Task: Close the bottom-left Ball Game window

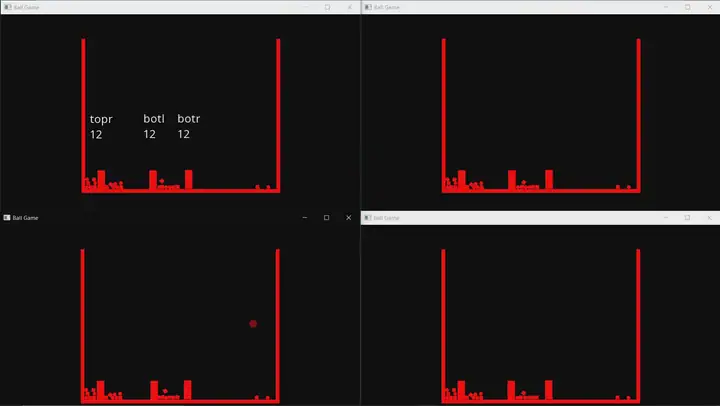Action: tap(349, 218)
